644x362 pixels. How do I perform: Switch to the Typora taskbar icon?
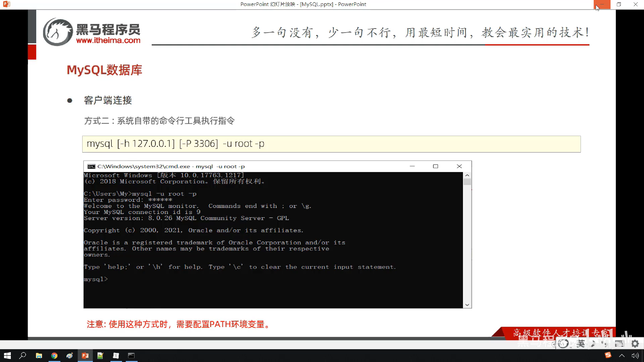[x=116, y=355]
